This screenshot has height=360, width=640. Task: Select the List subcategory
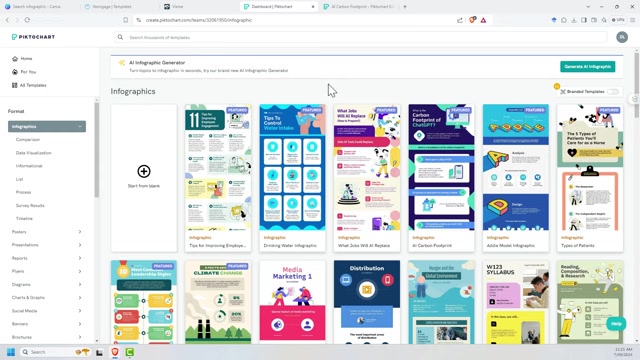coord(19,179)
